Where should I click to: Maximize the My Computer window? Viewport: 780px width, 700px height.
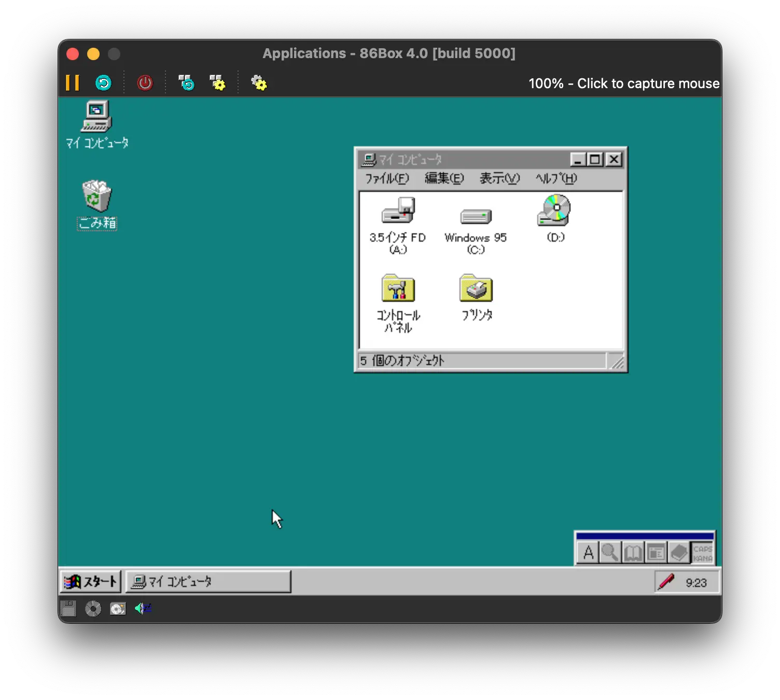click(595, 159)
